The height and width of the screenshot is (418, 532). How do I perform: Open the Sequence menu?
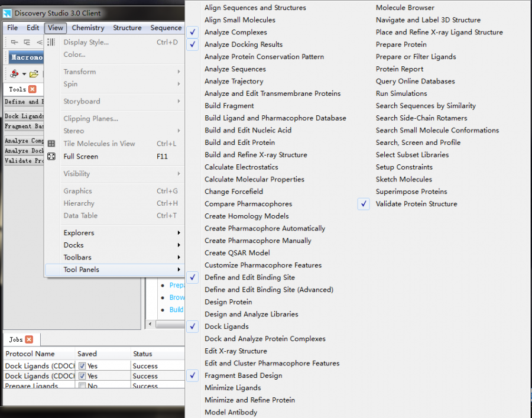[x=166, y=28]
